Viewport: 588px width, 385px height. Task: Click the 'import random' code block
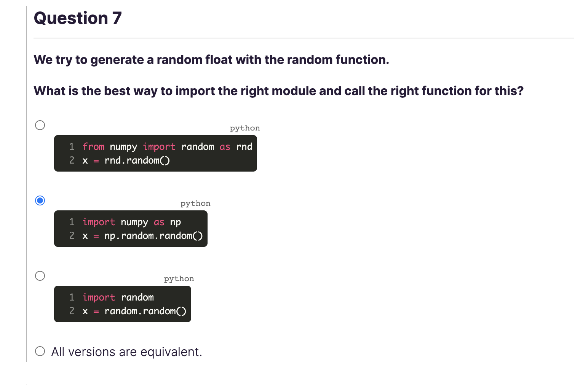click(123, 304)
